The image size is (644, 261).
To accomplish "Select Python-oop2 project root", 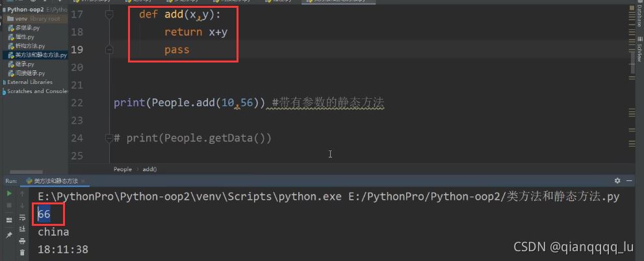I will pos(25,10).
